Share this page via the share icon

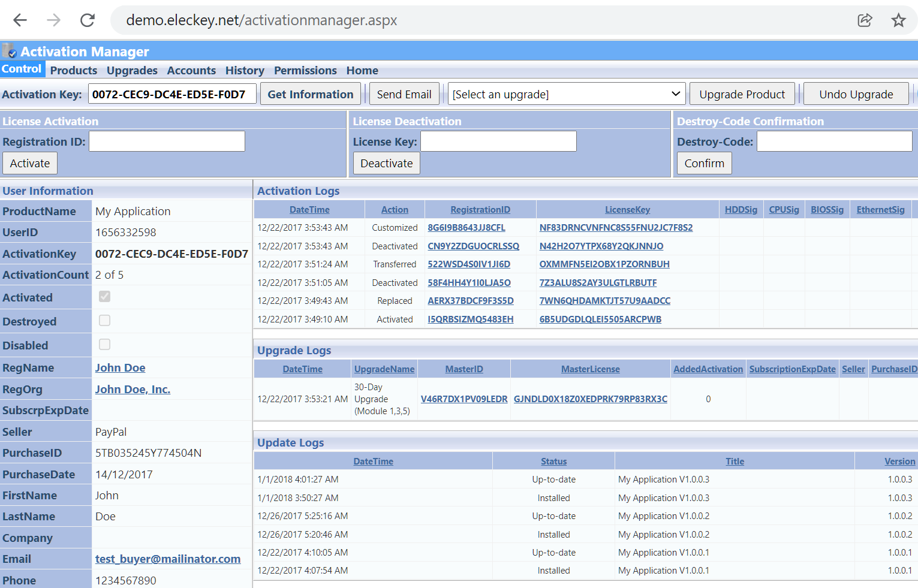click(x=865, y=20)
